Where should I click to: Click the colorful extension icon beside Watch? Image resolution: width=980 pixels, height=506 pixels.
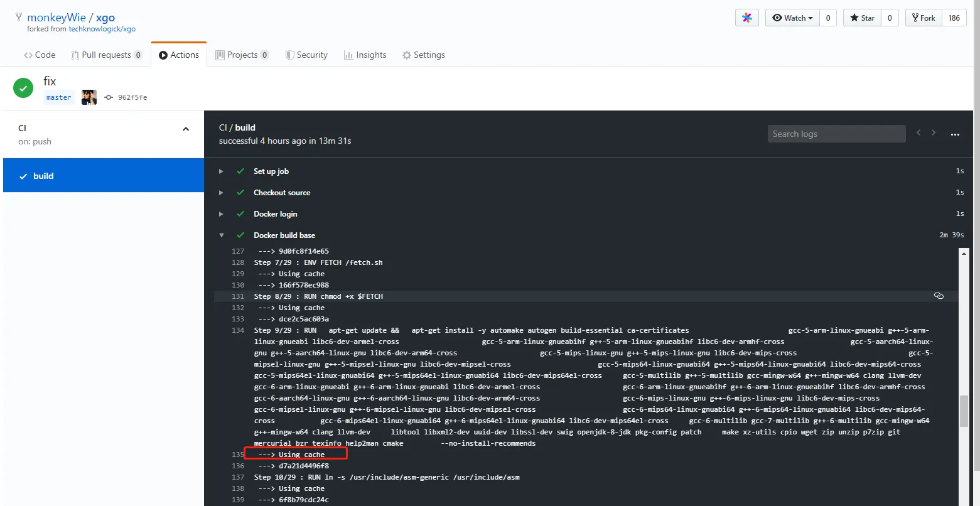746,18
